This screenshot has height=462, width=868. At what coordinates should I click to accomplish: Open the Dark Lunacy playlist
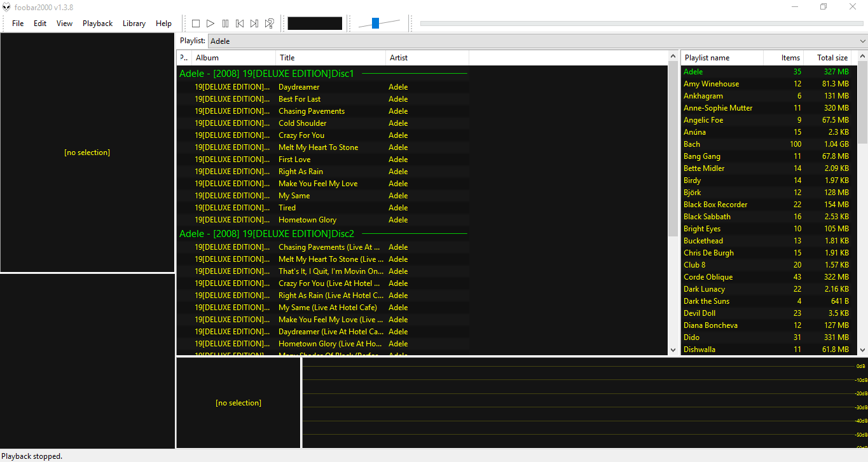click(769, 289)
